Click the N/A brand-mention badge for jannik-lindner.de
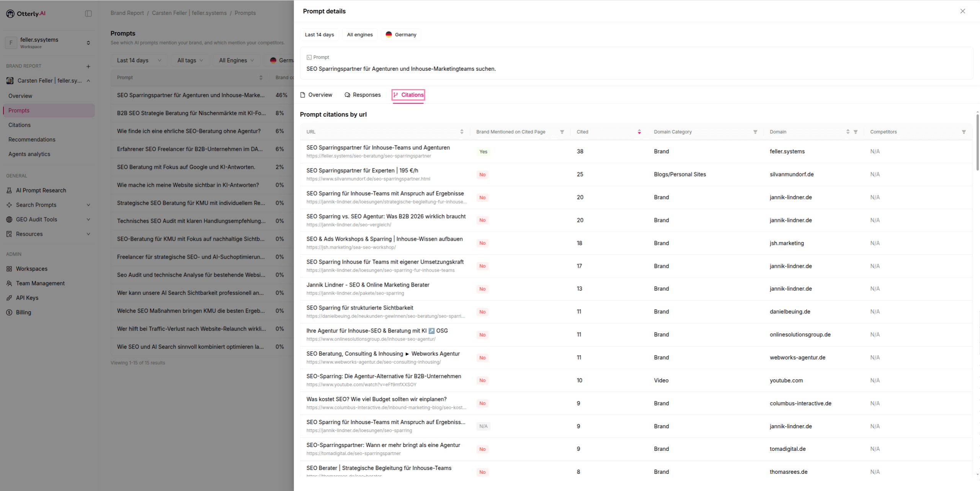Screen dimensions: 980x491 [x=483, y=426]
